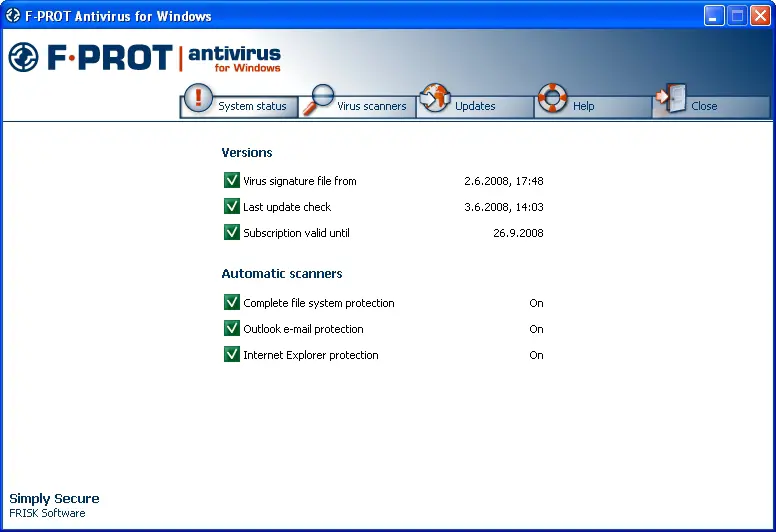
Task: Click On status for Outlook e-mail protection
Action: tap(536, 329)
